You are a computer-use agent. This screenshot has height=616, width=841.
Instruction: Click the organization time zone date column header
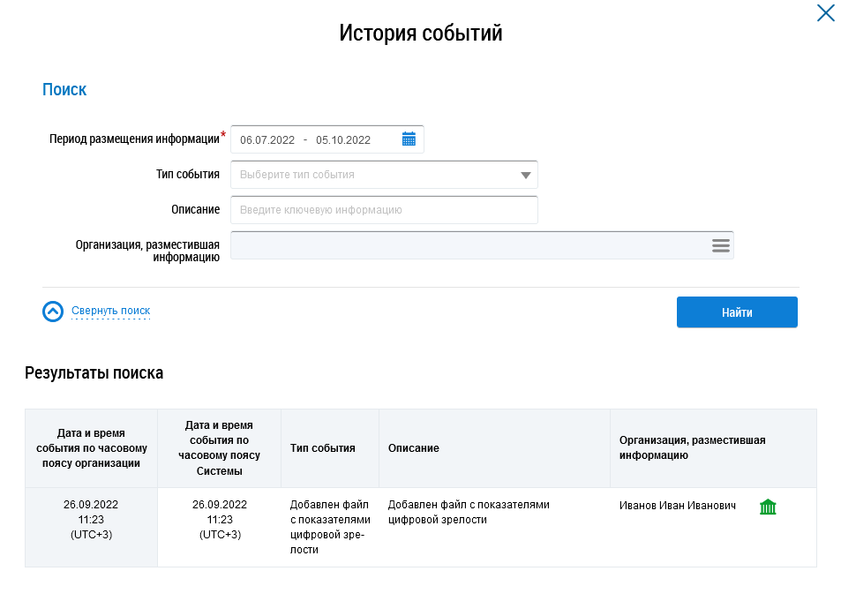pos(91,448)
